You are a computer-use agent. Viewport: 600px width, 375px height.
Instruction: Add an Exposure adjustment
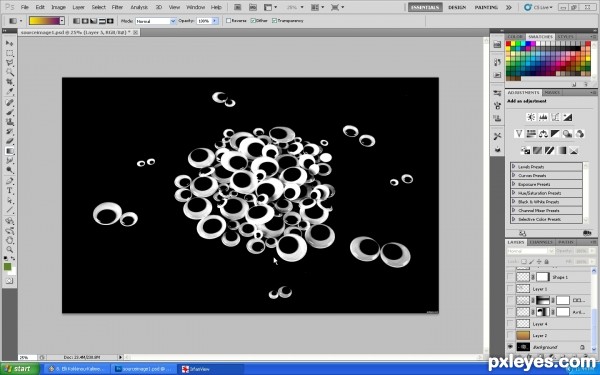(x=567, y=117)
